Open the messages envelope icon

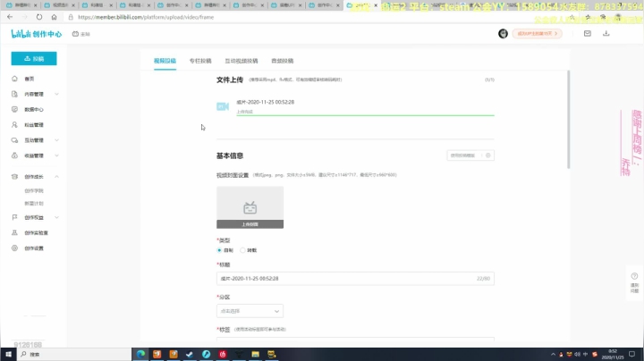[x=588, y=34]
